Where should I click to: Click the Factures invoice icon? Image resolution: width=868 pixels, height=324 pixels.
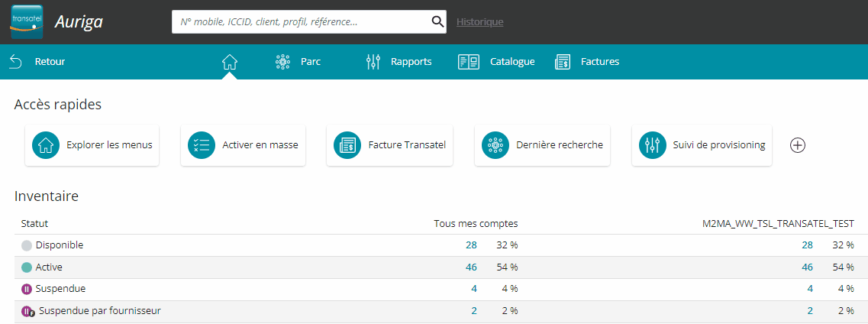click(563, 61)
